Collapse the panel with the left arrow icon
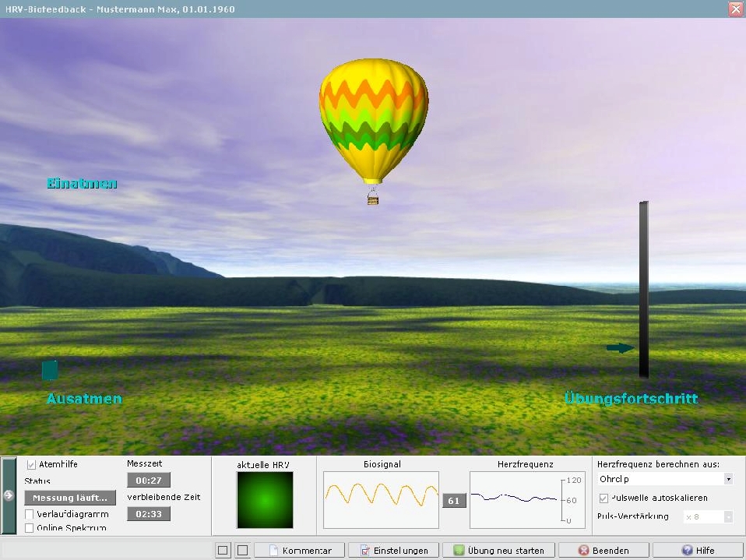Screen dimensions: 746x560 [x=9, y=495]
